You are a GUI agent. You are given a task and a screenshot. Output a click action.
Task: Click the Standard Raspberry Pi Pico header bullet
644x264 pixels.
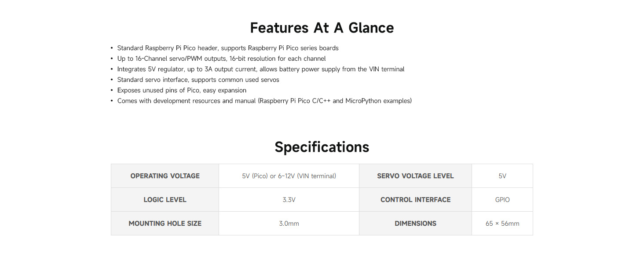(227, 48)
